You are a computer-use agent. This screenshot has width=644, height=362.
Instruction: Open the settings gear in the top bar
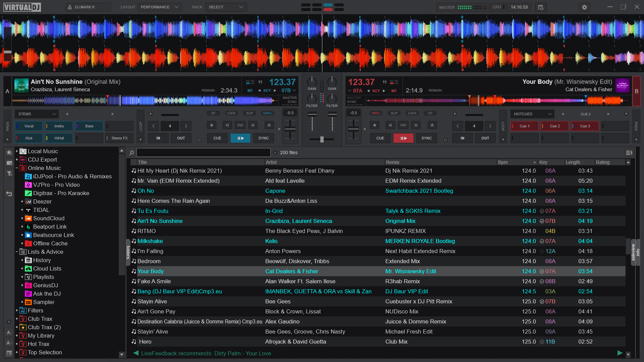click(x=584, y=7)
